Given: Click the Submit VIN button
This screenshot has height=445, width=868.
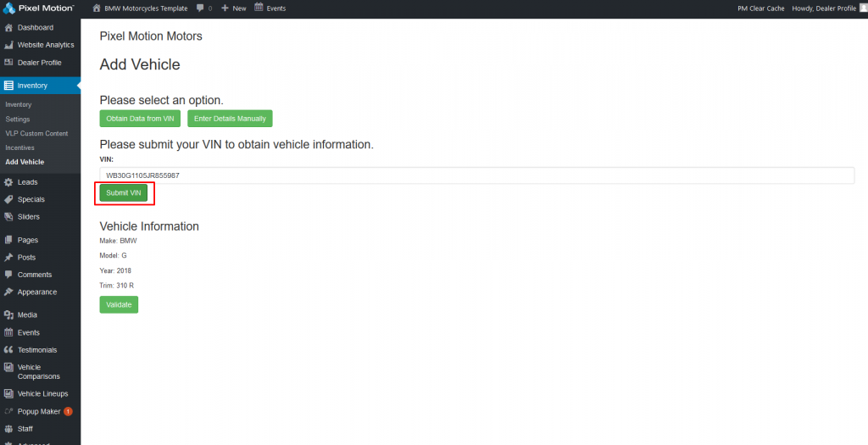Looking at the screenshot, I should tap(124, 192).
